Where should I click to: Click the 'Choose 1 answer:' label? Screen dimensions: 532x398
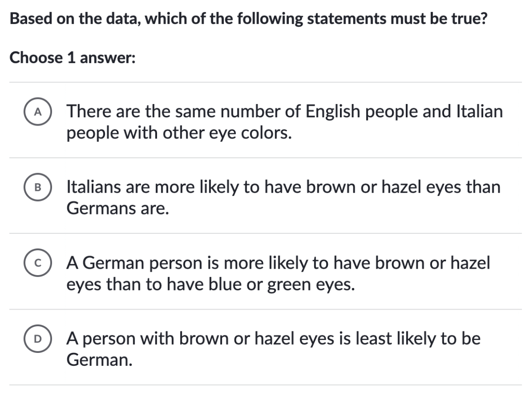[x=73, y=58]
